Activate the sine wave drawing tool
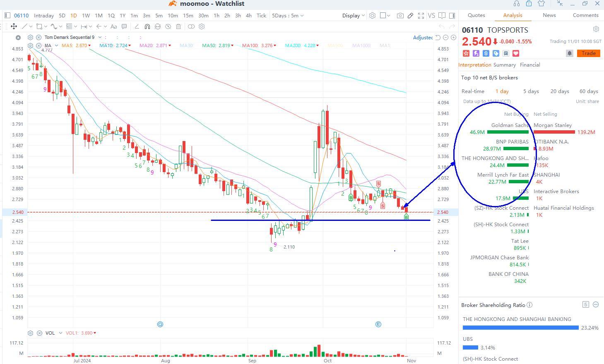Screen dimensions: 604x364 coord(54,26)
